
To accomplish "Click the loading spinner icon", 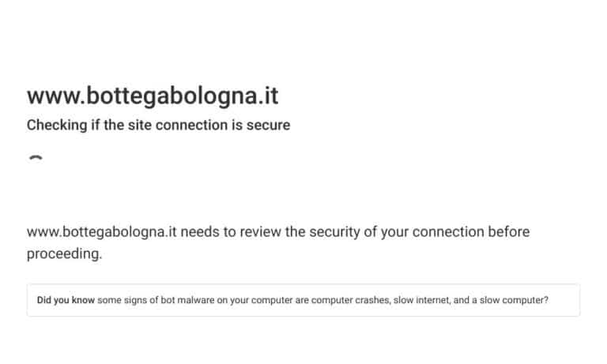I will 36,158.
